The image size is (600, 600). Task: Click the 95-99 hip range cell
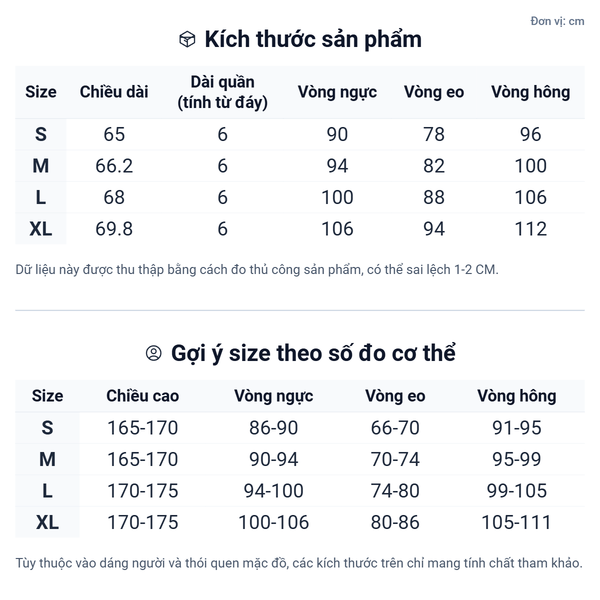516,460
